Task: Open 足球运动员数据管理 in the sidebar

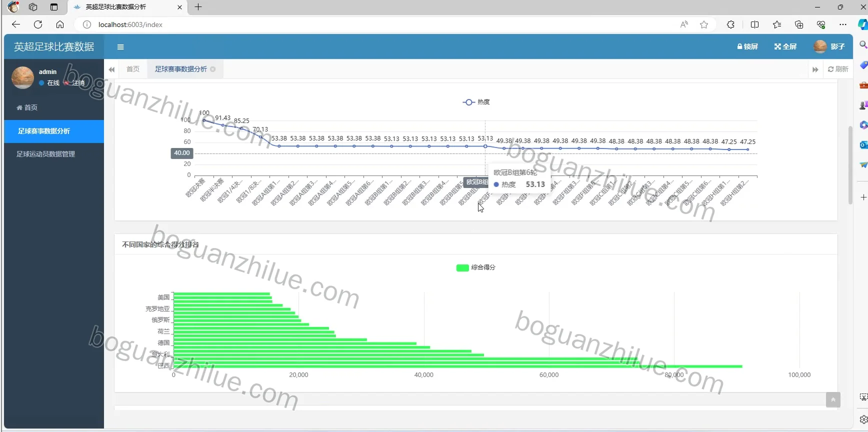Action: pyautogui.click(x=54, y=154)
